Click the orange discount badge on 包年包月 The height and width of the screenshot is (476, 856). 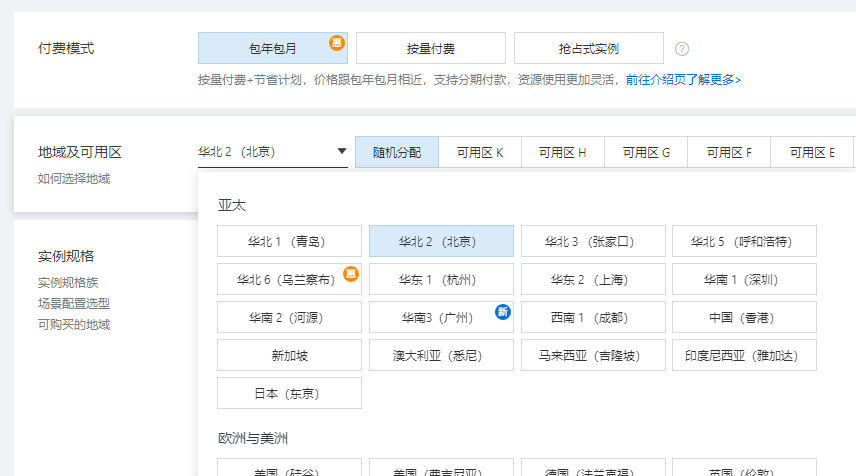337,42
